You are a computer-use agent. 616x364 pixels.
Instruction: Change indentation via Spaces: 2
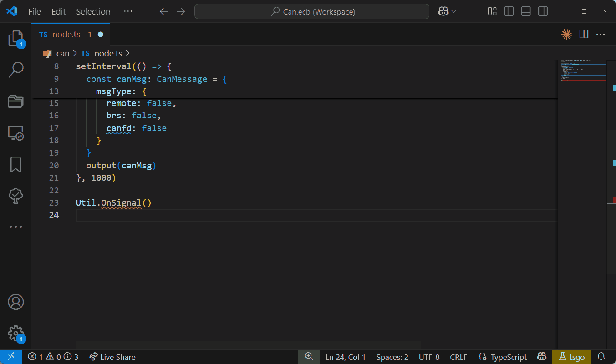tap(392, 357)
